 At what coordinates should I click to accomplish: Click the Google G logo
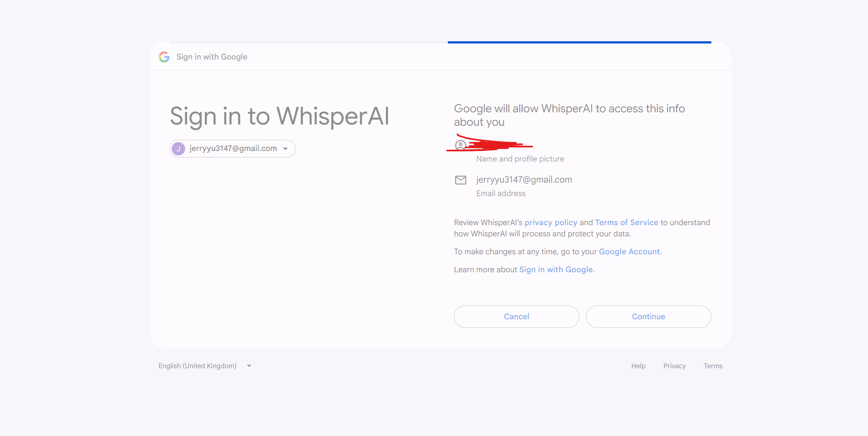coord(164,57)
